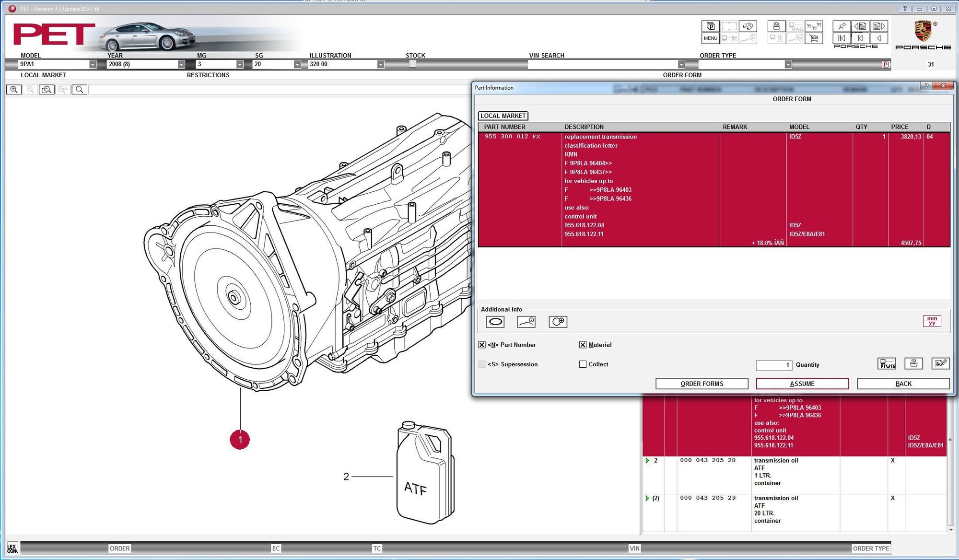This screenshot has height=560, width=959.
Task: Uncheck the Material checkbox
Action: coord(583,345)
